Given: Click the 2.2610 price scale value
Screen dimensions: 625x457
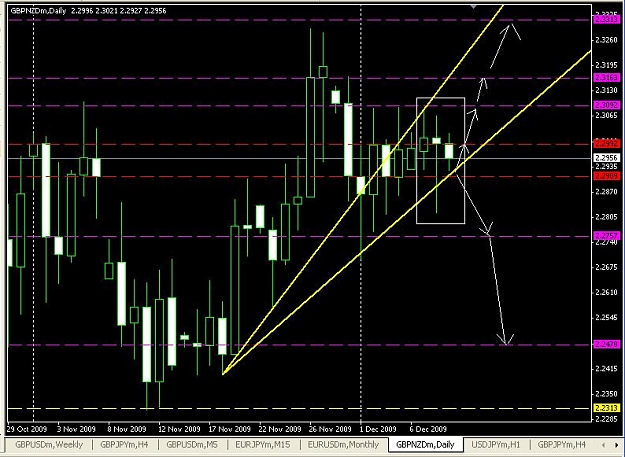Looking at the screenshot, I should coord(606,293).
